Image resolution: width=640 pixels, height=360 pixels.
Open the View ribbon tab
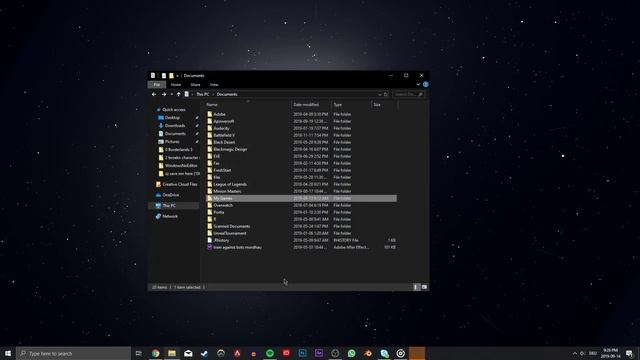[x=214, y=84]
